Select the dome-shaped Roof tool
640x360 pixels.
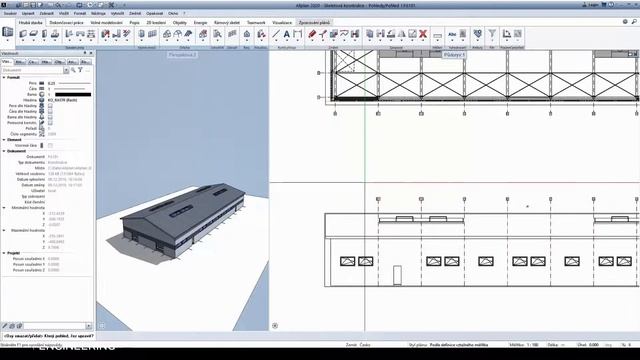pyautogui.click(x=178, y=34)
